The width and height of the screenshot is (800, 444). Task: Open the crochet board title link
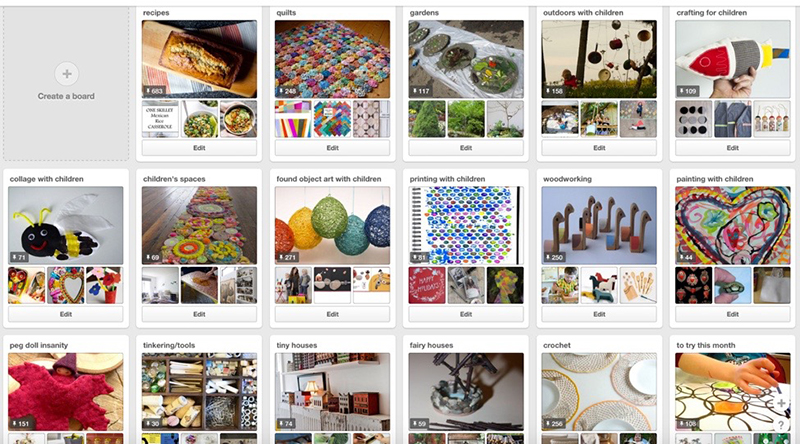coord(557,346)
